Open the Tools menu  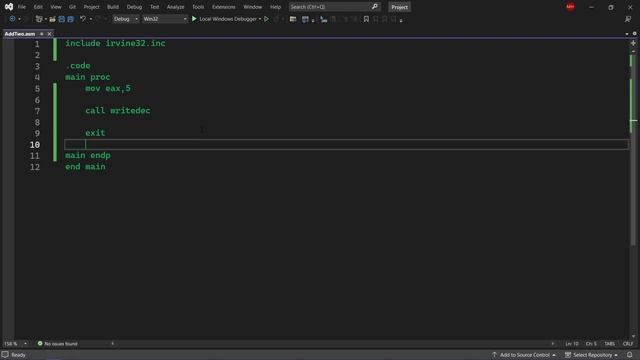point(198,7)
